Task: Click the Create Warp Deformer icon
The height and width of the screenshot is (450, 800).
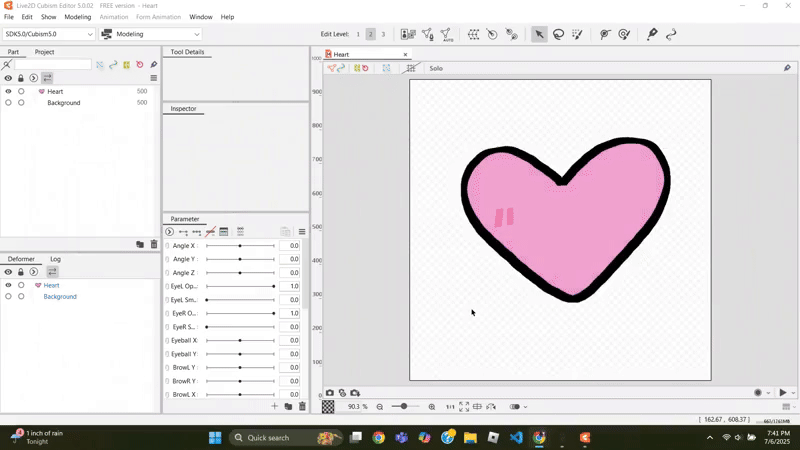Action: pyautogui.click(x=473, y=34)
